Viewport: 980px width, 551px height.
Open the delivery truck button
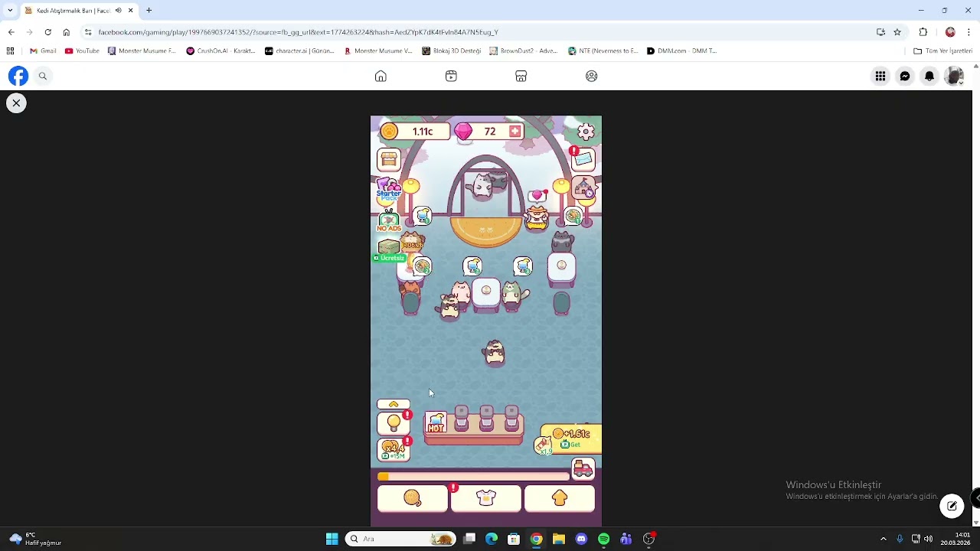(x=583, y=468)
